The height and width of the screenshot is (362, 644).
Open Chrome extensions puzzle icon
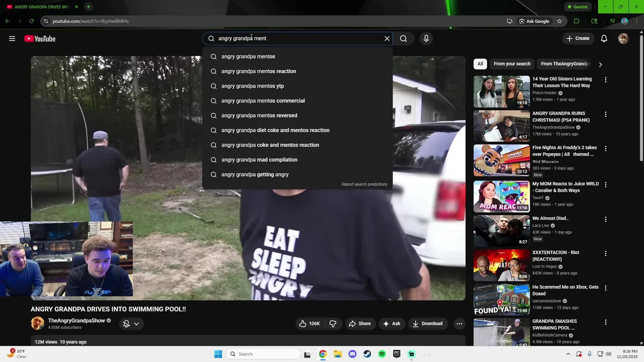pyautogui.click(x=577, y=21)
